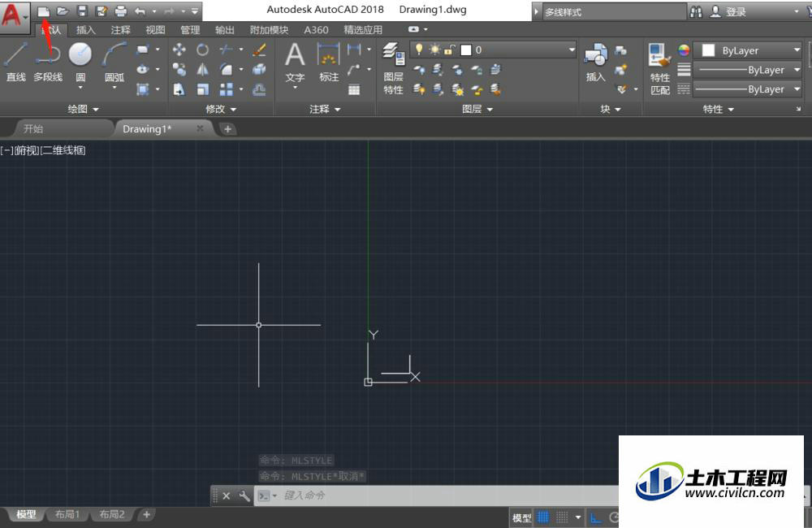The width and height of the screenshot is (812, 528).
Task: Add a new drawing tab with plus button
Action: pyautogui.click(x=227, y=129)
